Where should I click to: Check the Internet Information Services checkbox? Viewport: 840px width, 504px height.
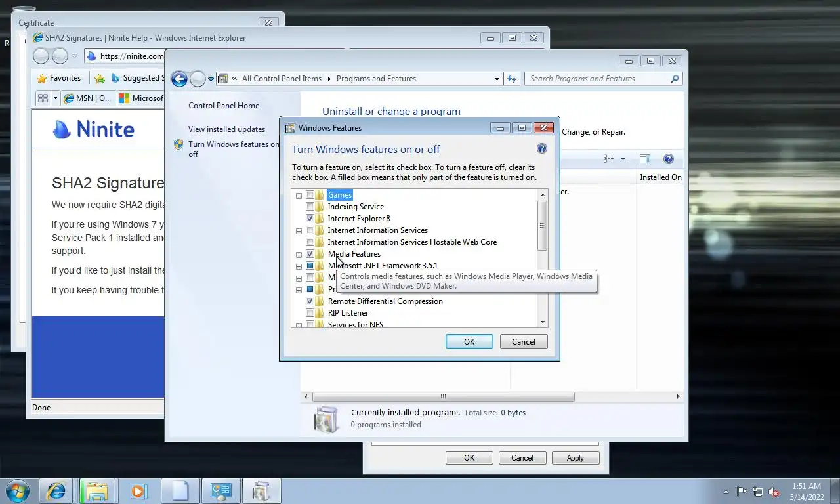pyautogui.click(x=310, y=230)
